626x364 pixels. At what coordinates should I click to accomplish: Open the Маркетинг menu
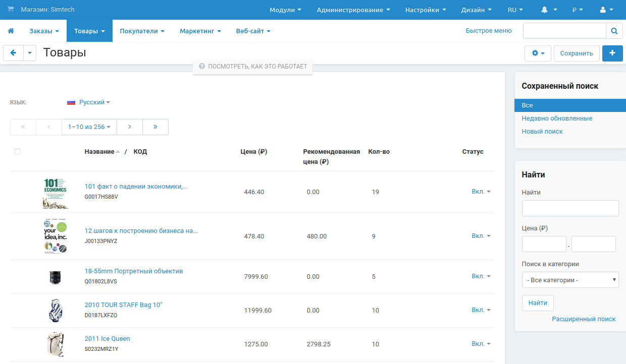click(200, 31)
